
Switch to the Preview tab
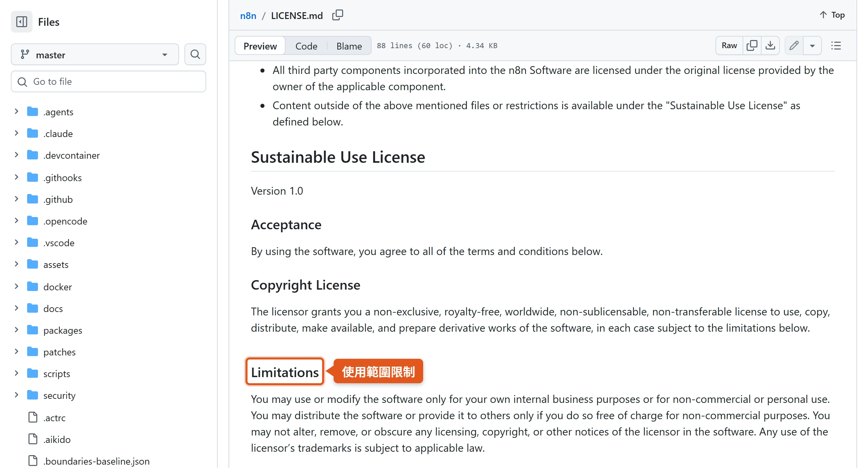(260, 46)
